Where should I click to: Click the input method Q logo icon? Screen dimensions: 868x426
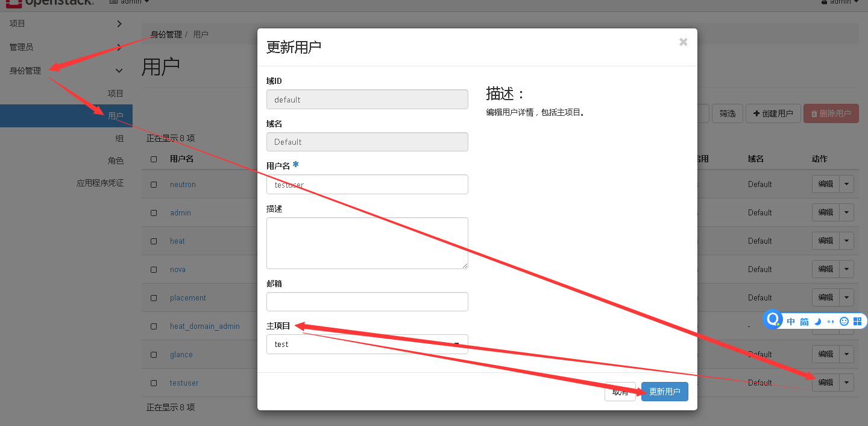(773, 320)
